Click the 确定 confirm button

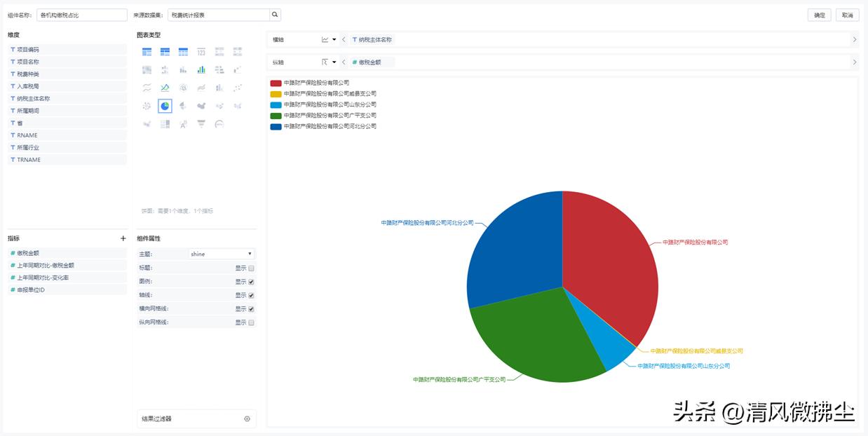coord(820,15)
